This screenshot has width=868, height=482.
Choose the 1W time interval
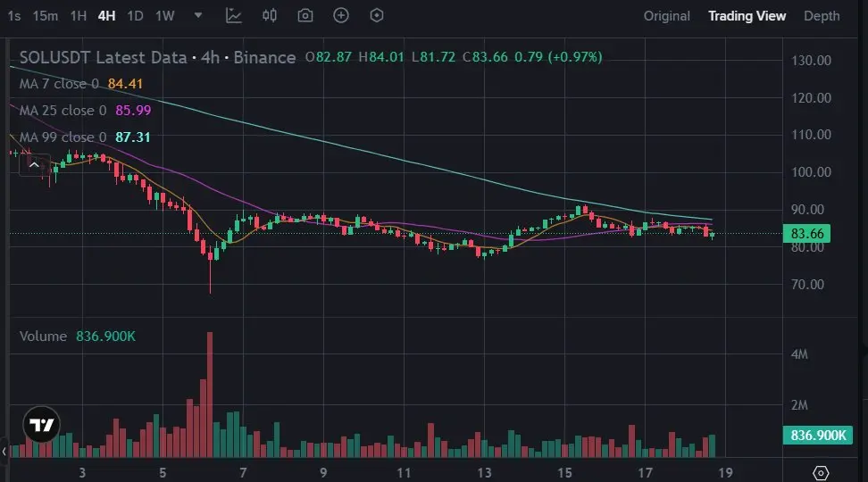(x=164, y=16)
